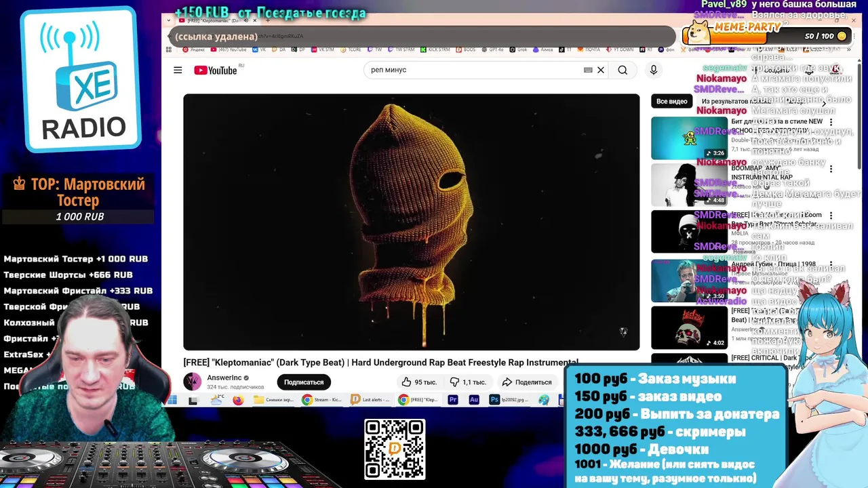Open the Снимки экр... folder in taskbar
868x488 pixels.
pyautogui.click(x=274, y=400)
